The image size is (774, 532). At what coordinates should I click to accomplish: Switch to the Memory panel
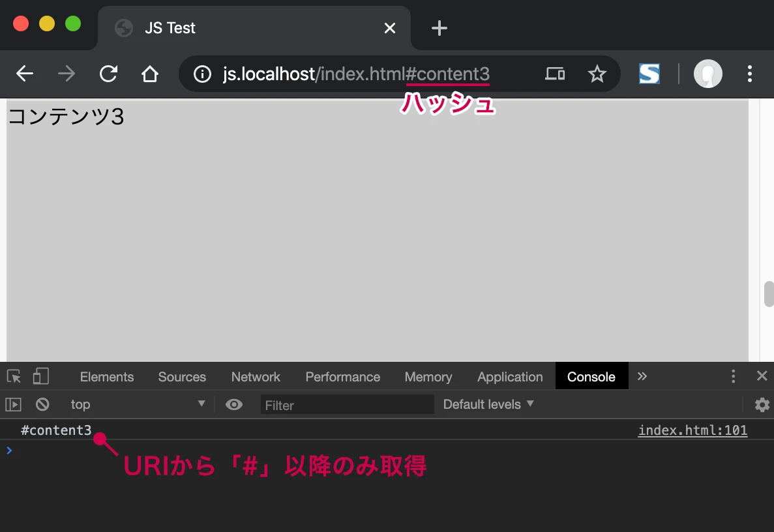(x=428, y=377)
